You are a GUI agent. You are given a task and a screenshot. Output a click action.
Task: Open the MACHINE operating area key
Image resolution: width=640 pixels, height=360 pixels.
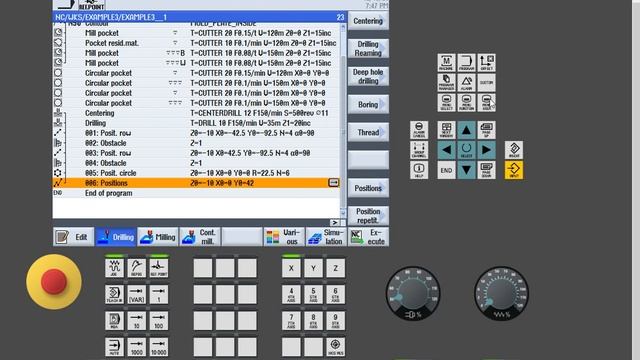(x=447, y=62)
